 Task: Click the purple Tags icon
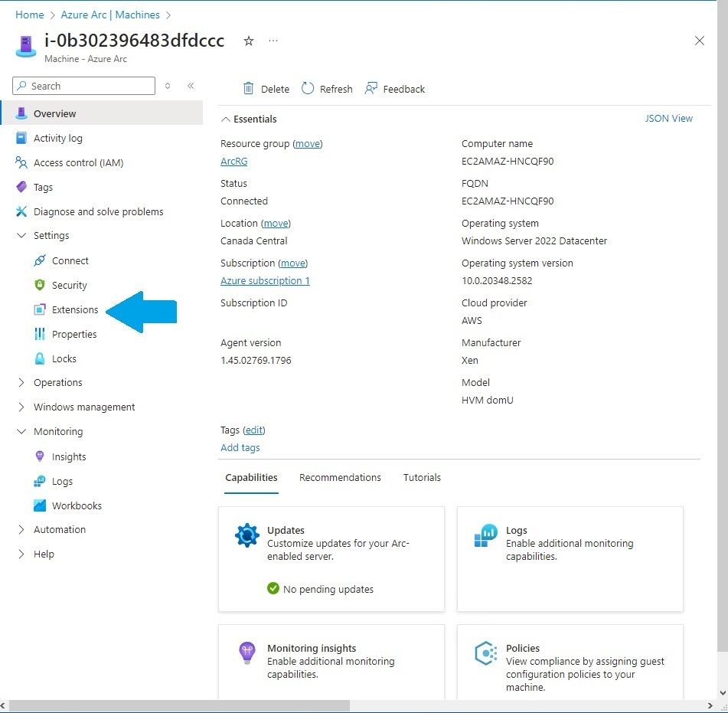click(x=21, y=187)
